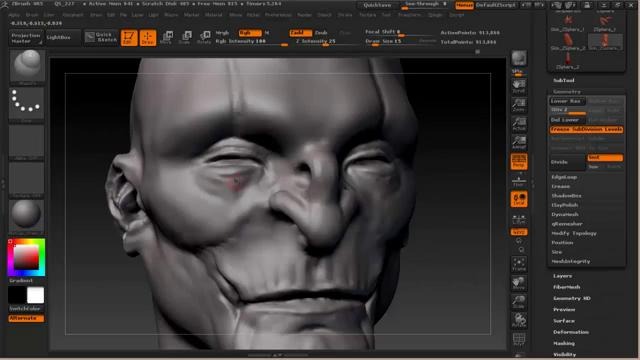640x360 pixels.
Task: Adjust the Draw Size slider
Action: tap(390, 42)
